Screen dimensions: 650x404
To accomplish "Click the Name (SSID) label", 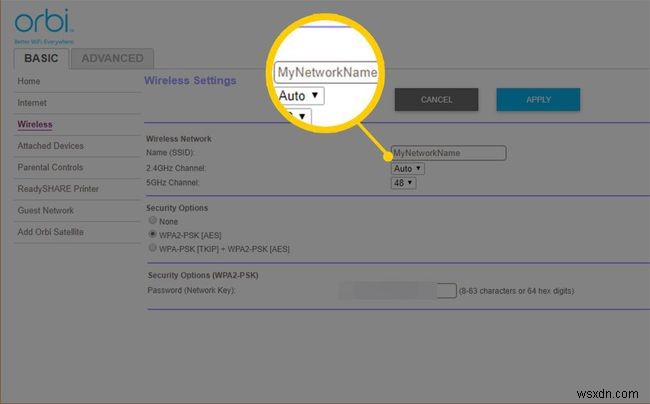I will click(x=170, y=153).
